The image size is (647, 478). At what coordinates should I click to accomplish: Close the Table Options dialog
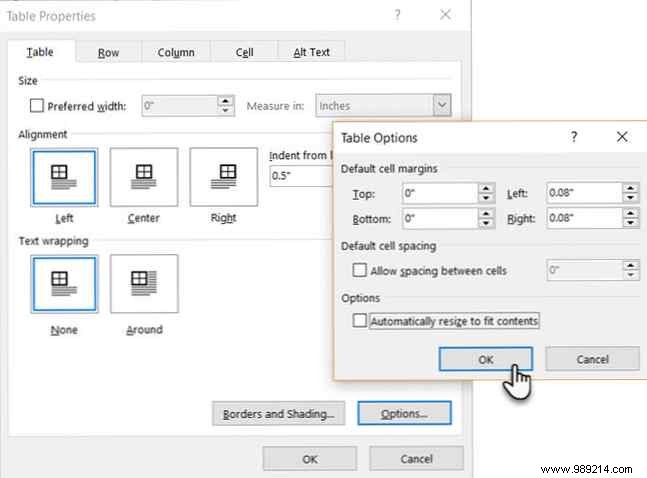[622, 137]
